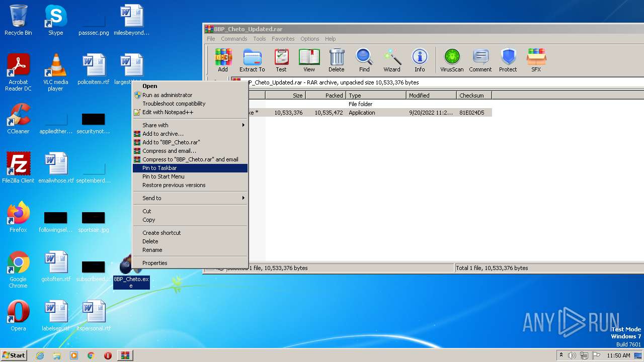This screenshot has height=362, width=644.
Task: Click the View toolbar icon
Action: tap(309, 60)
